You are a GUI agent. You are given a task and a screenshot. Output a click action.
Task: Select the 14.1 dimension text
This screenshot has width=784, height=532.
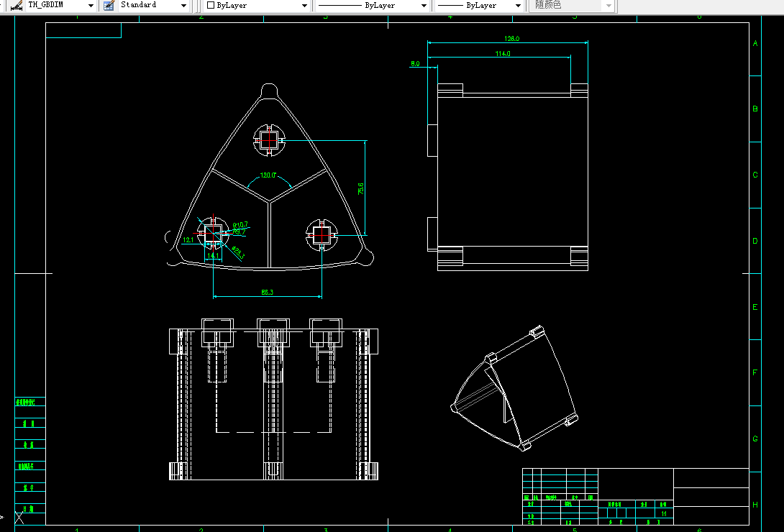212,255
